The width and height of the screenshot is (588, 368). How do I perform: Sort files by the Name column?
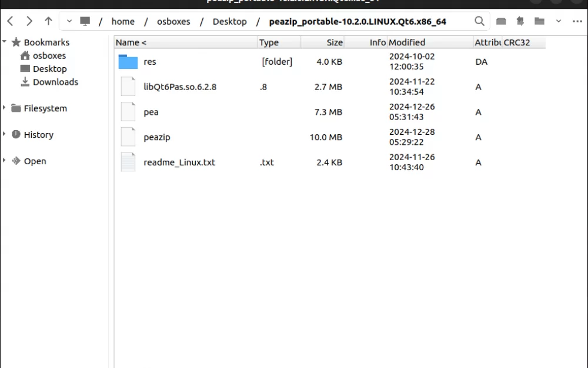186,42
